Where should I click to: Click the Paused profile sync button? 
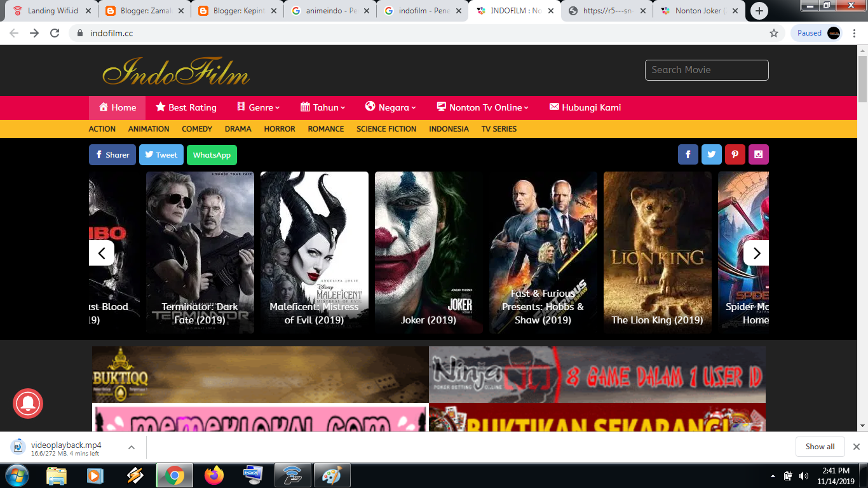(817, 33)
